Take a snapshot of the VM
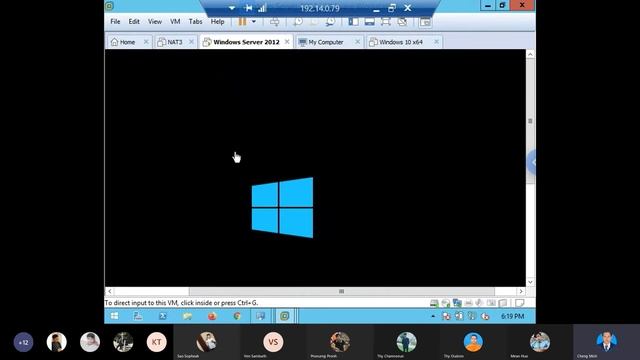 [298, 22]
